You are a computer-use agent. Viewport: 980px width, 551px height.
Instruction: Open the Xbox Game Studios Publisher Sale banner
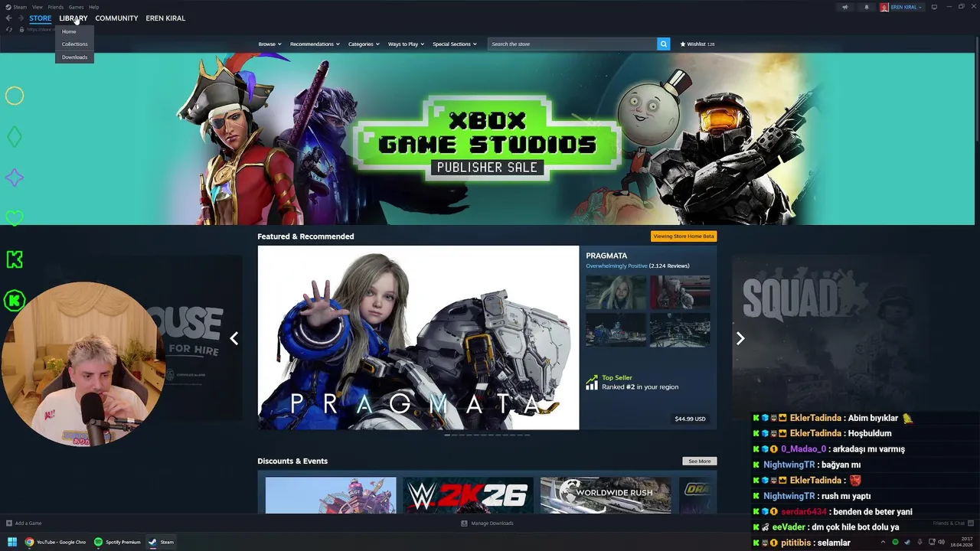(x=487, y=139)
